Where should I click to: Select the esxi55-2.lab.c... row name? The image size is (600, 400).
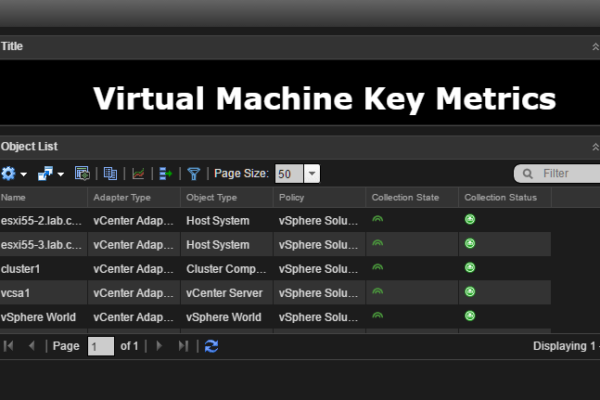coord(41,221)
